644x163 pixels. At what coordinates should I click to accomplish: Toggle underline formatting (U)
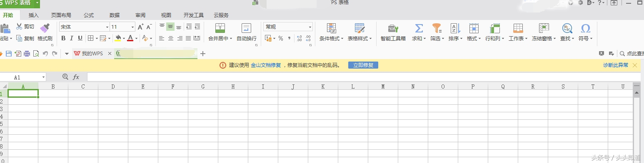click(x=80, y=38)
